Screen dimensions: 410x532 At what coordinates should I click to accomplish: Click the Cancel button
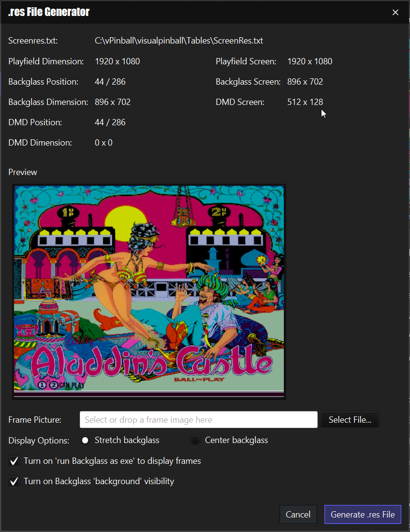(298, 515)
